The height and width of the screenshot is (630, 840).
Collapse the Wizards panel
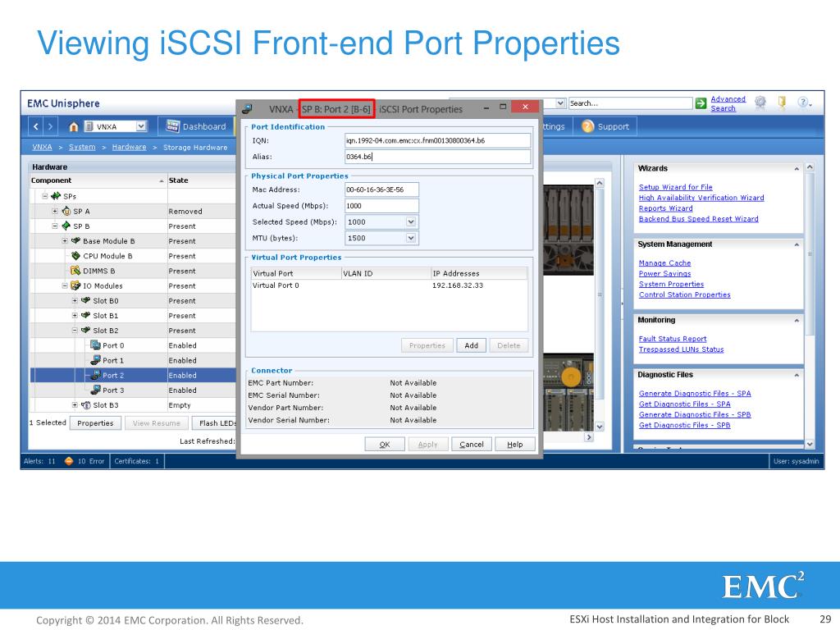[797, 169]
